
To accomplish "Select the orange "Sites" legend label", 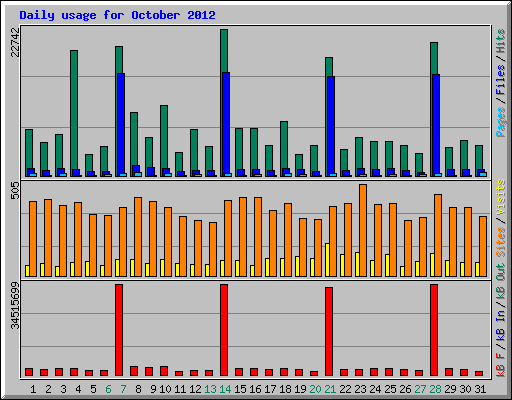I will [x=501, y=242].
